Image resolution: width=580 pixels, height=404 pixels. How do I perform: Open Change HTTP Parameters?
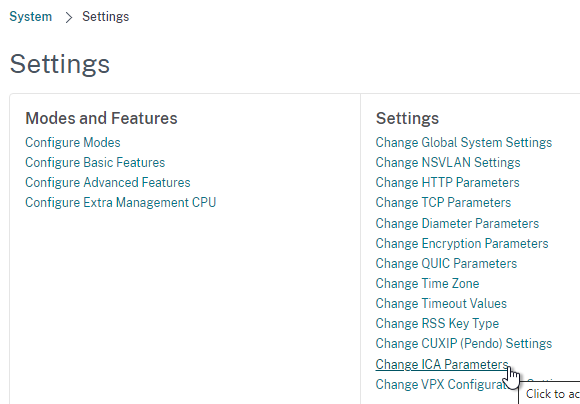[448, 182]
